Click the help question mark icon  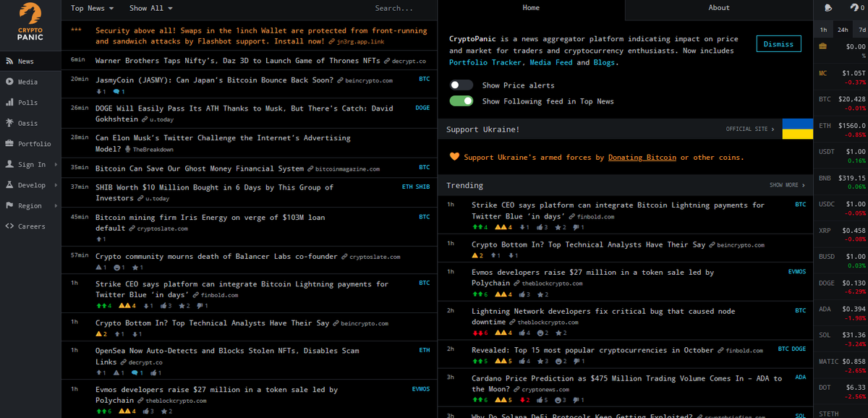[854, 8]
